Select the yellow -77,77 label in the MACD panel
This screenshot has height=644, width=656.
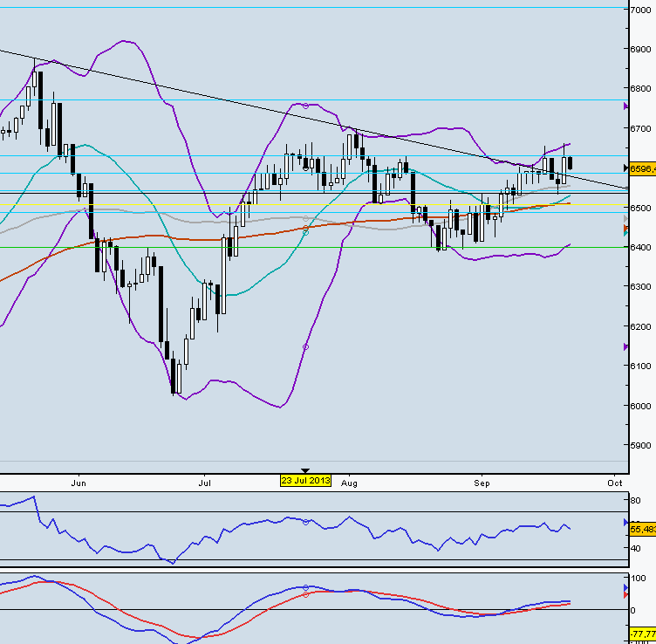(x=643, y=634)
